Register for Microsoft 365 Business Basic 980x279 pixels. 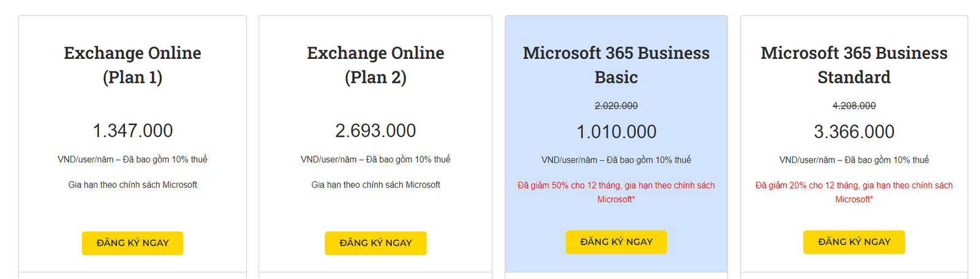pos(616,242)
